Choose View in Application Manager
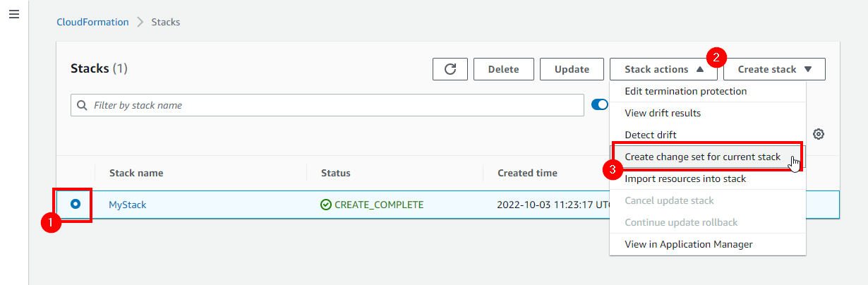The width and height of the screenshot is (868, 285). click(x=708, y=244)
